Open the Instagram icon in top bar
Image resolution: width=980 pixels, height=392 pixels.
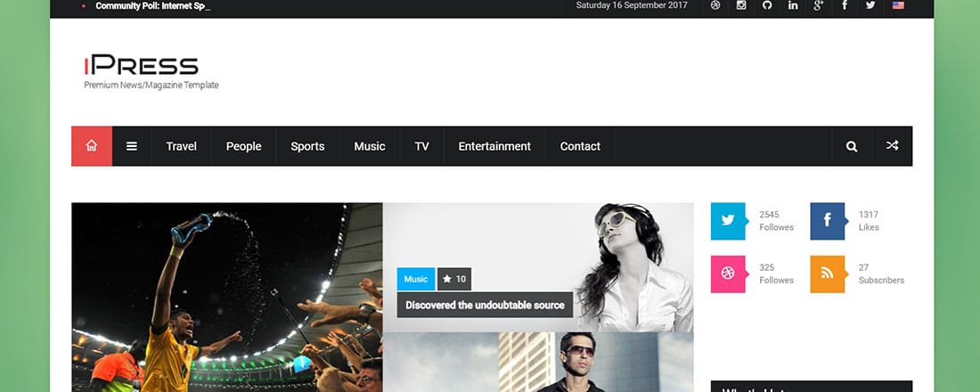tap(741, 5)
